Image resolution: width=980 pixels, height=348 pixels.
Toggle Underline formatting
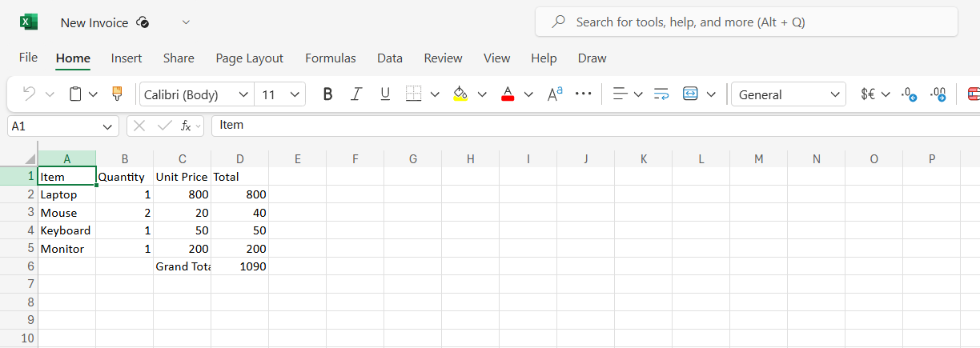pos(385,94)
